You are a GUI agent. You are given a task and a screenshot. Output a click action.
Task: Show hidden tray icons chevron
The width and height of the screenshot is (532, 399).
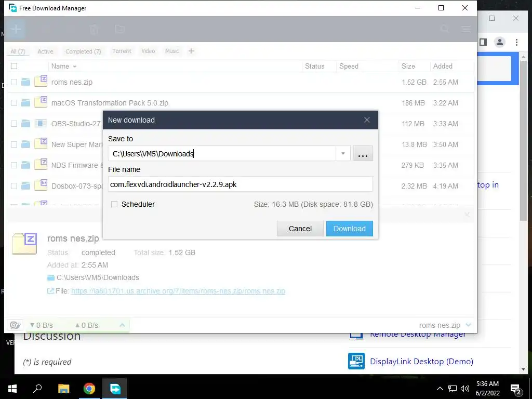point(440,389)
